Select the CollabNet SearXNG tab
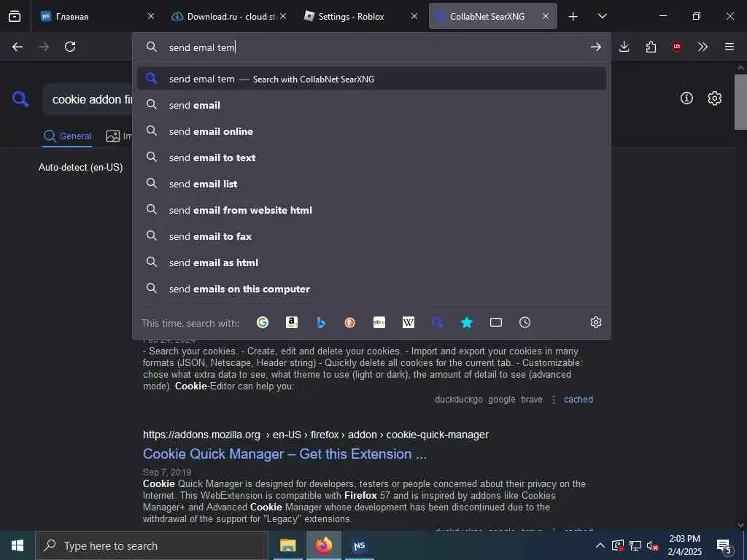This screenshot has width=747, height=560. pos(492,16)
